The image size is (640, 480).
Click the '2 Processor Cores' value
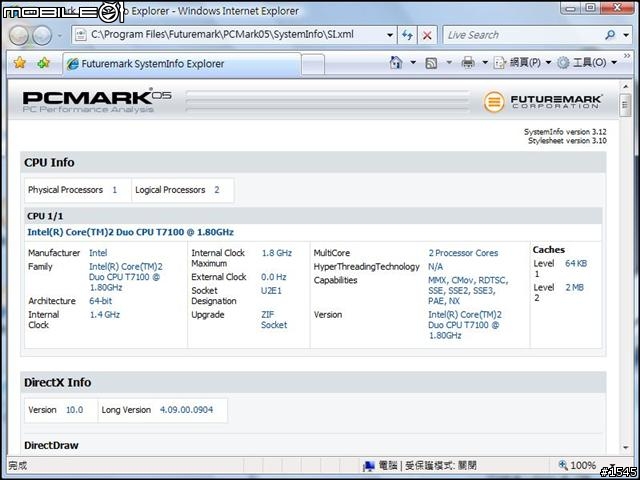(463, 253)
